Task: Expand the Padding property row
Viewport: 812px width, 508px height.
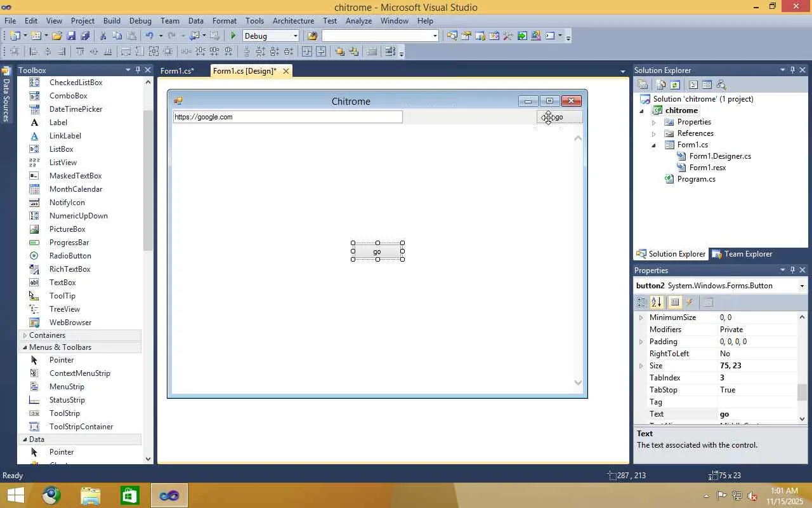Action: coord(641,342)
